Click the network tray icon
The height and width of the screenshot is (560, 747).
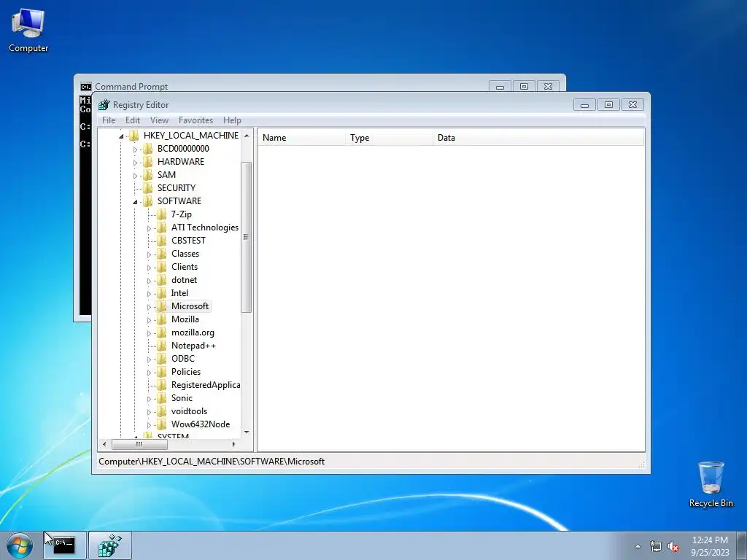656,546
